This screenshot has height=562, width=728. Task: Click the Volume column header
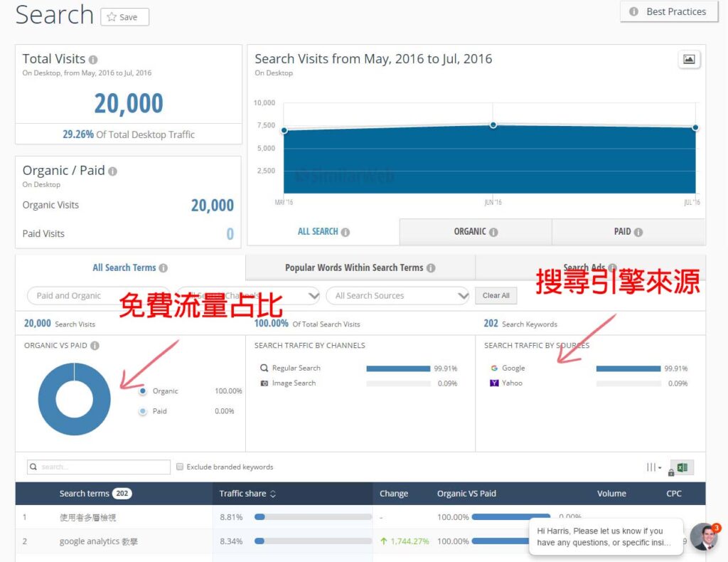click(611, 494)
